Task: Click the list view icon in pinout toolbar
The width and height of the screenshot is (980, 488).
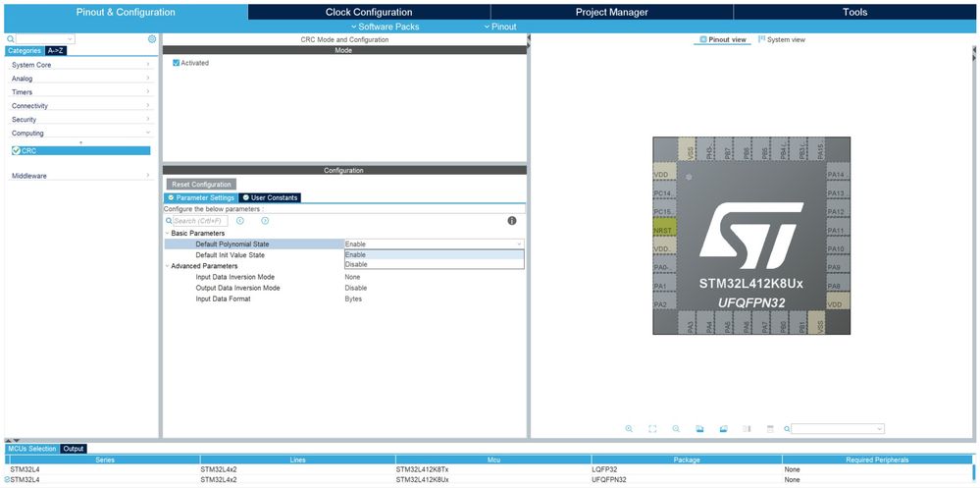Action: [770, 428]
